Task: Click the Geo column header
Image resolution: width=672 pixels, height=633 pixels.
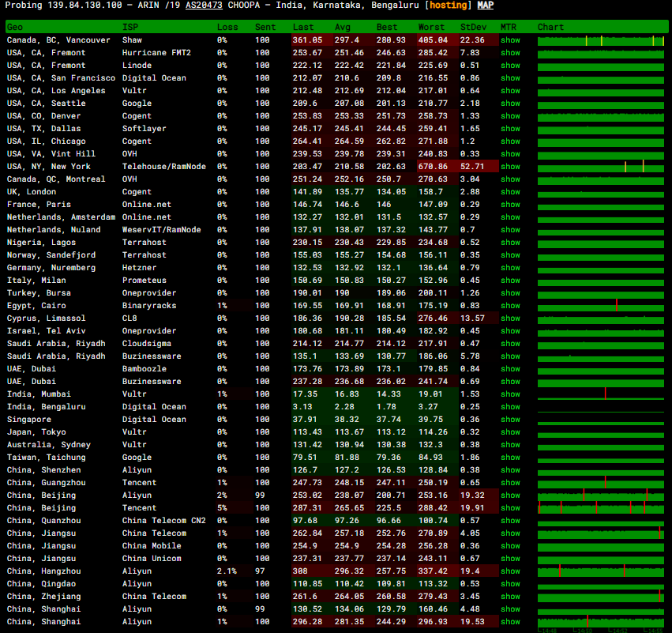Action: (x=14, y=27)
